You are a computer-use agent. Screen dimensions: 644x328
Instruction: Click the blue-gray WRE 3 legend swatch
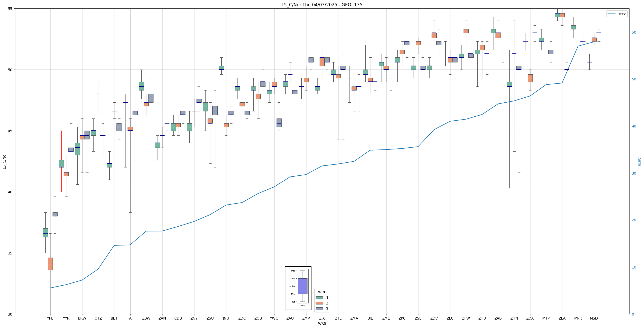(319, 309)
